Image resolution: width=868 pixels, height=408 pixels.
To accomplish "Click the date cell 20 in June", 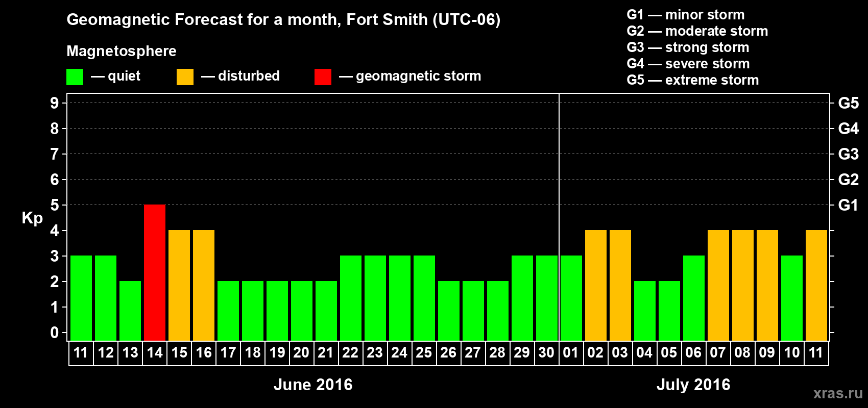I will [x=302, y=353].
